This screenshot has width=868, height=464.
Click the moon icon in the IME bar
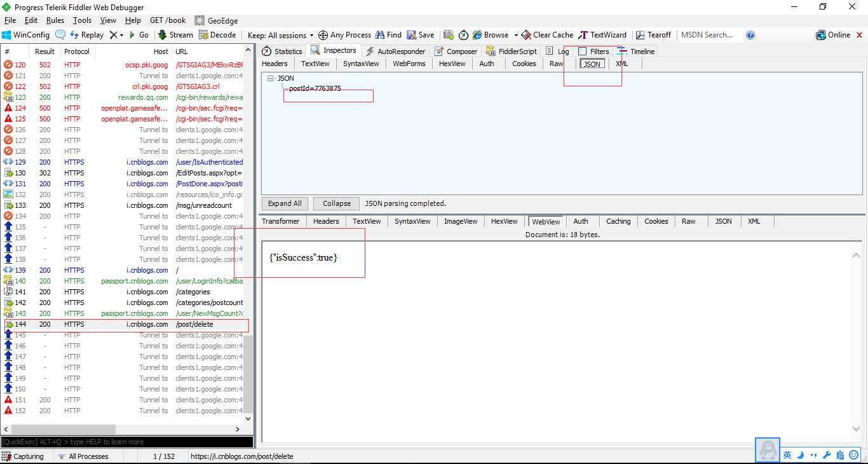[801, 455]
